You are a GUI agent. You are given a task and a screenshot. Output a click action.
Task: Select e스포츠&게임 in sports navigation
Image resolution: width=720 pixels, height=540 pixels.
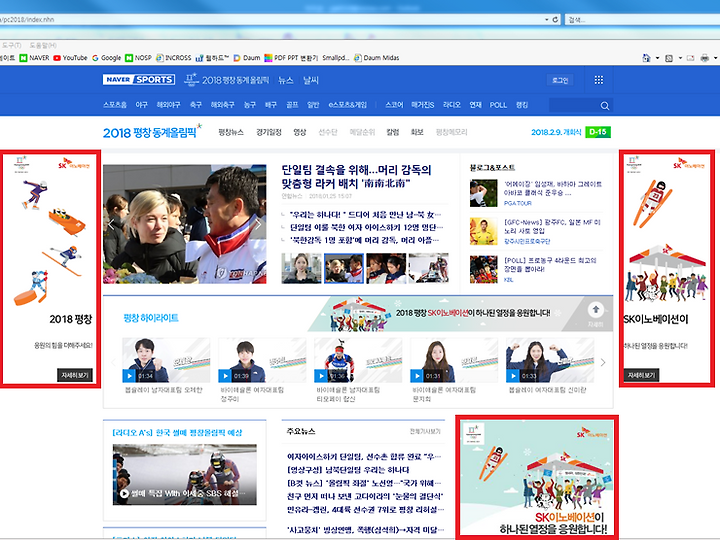(348, 105)
